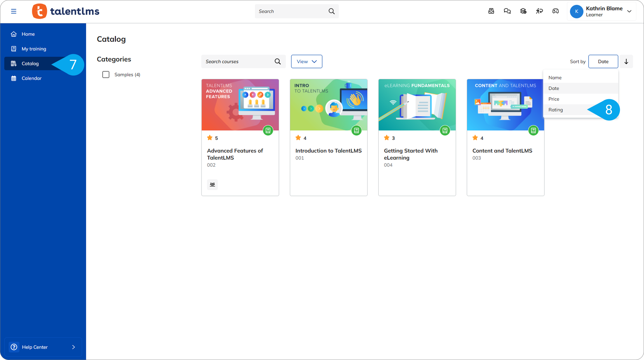The width and height of the screenshot is (644, 360).
Task: Open the discussions chat icon
Action: pyautogui.click(x=507, y=11)
